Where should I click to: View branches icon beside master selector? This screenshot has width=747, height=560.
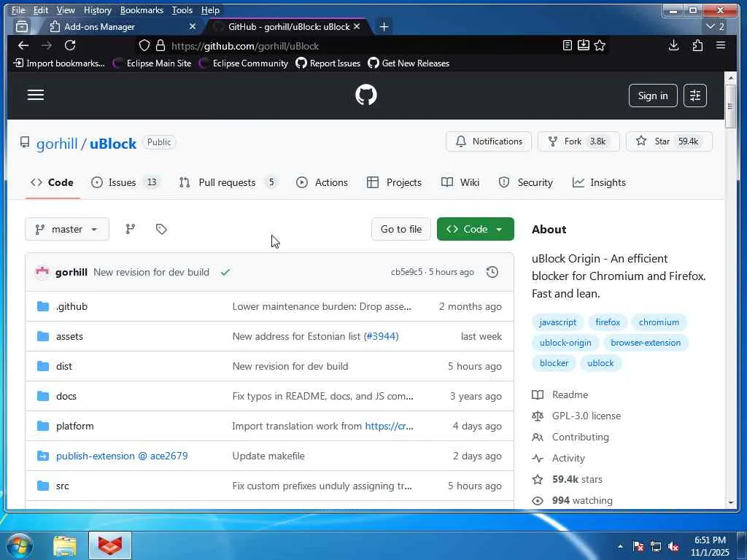(x=130, y=229)
